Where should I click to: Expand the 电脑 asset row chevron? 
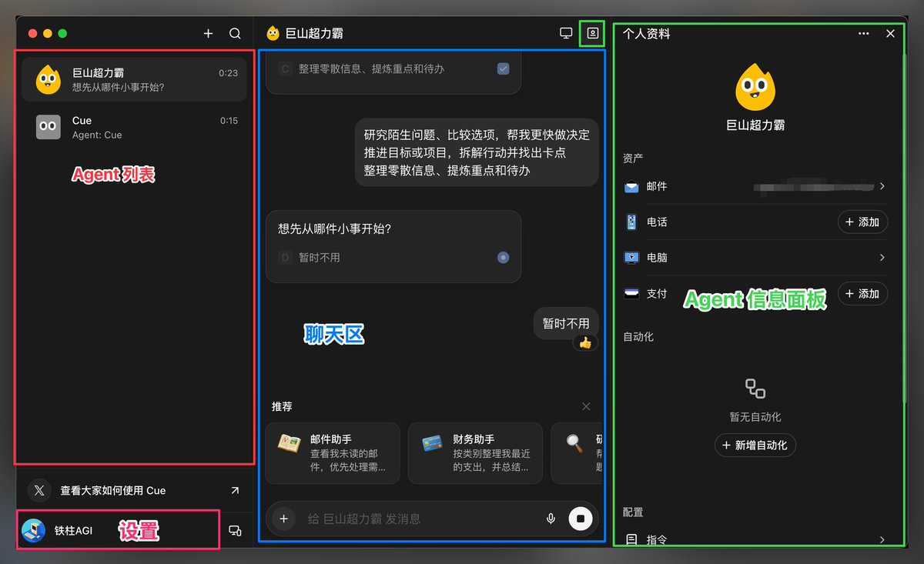(882, 258)
